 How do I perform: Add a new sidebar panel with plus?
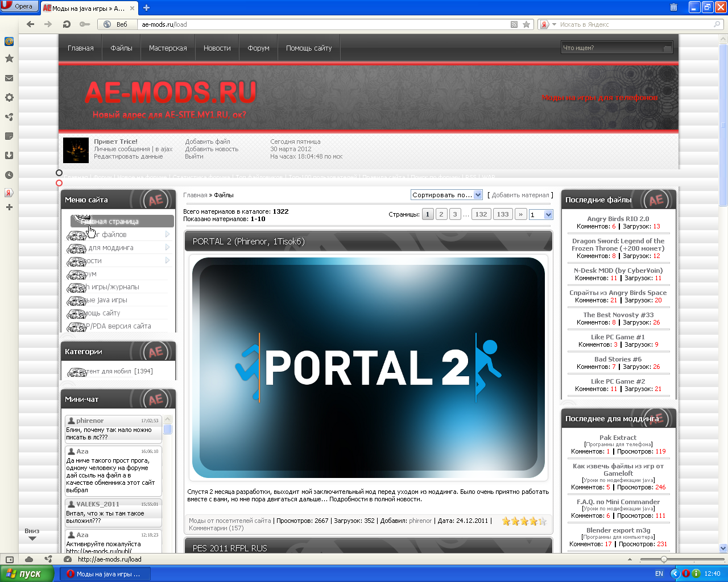pyautogui.click(x=9, y=207)
